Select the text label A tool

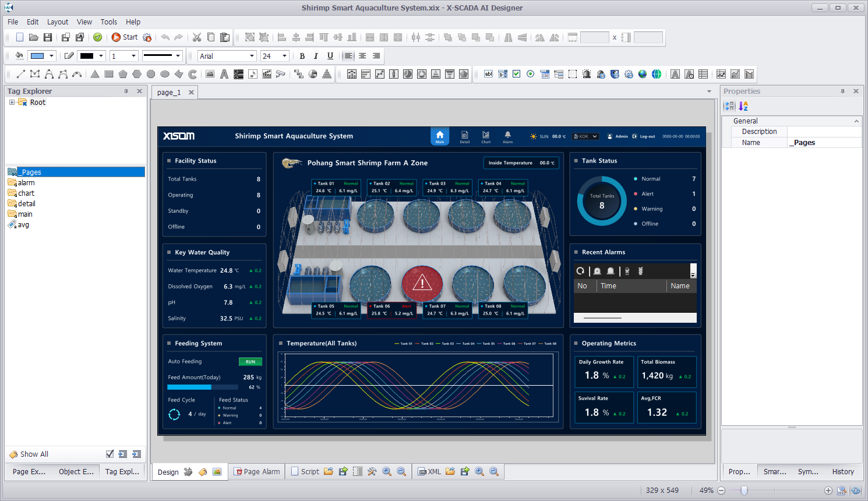(224, 74)
